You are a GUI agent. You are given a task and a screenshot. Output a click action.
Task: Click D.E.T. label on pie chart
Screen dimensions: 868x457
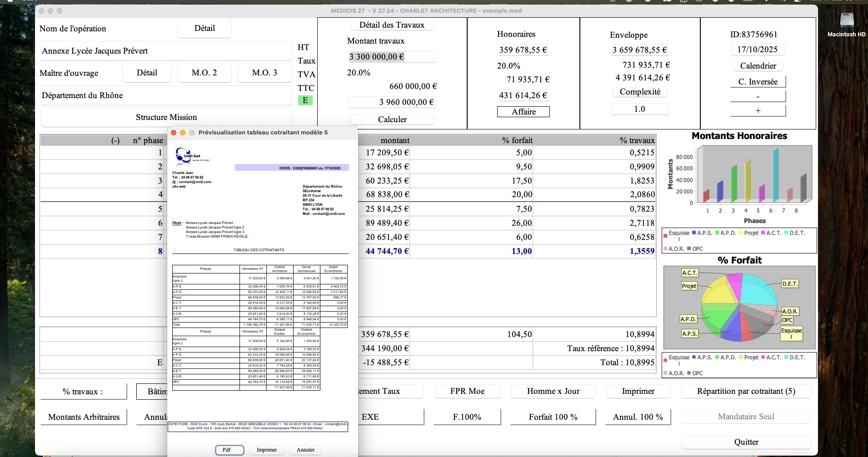click(790, 284)
